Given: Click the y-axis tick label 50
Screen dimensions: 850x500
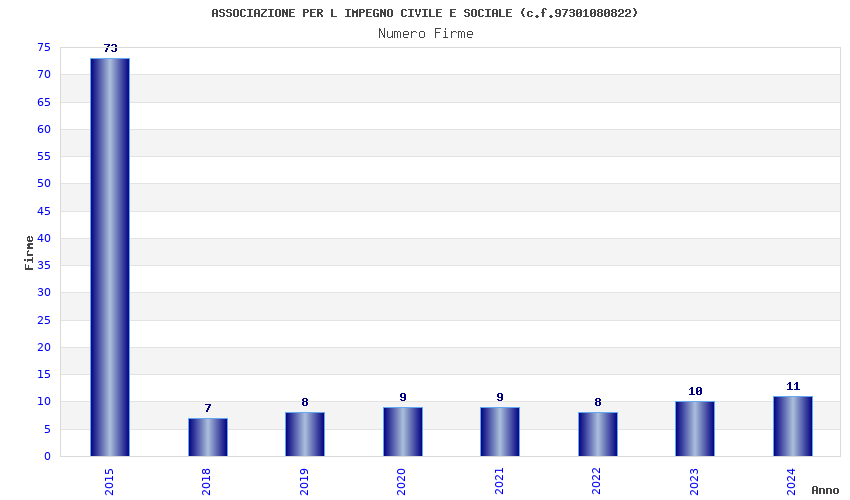Looking at the screenshot, I should [x=44, y=183].
